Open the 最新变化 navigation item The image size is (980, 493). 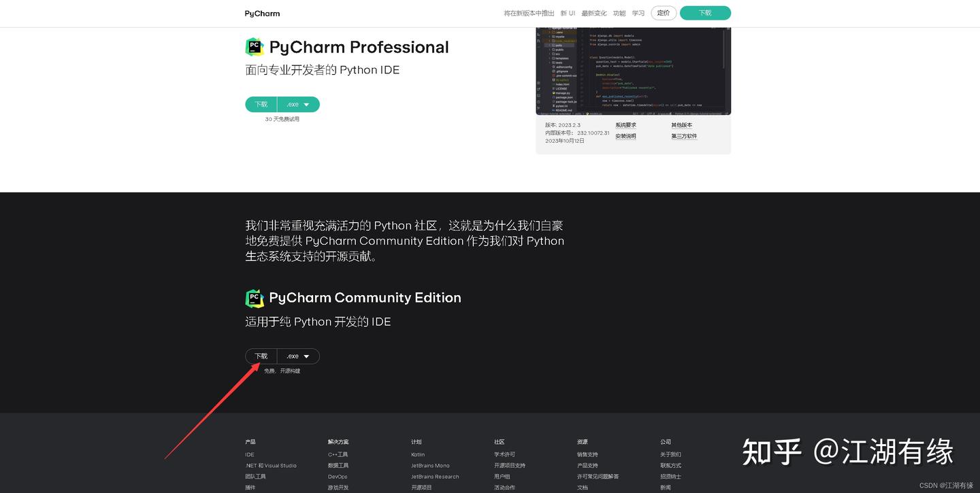(595, 13)
